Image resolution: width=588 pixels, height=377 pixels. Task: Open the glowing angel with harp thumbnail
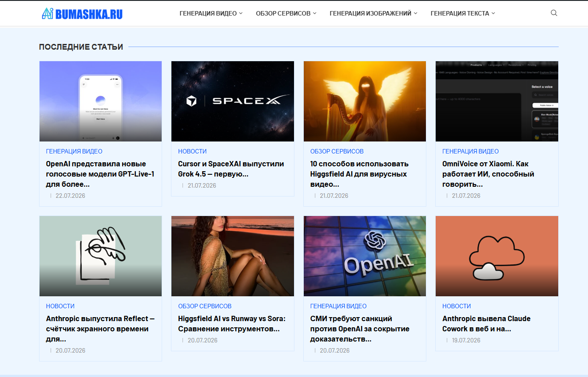coord(365,101)
